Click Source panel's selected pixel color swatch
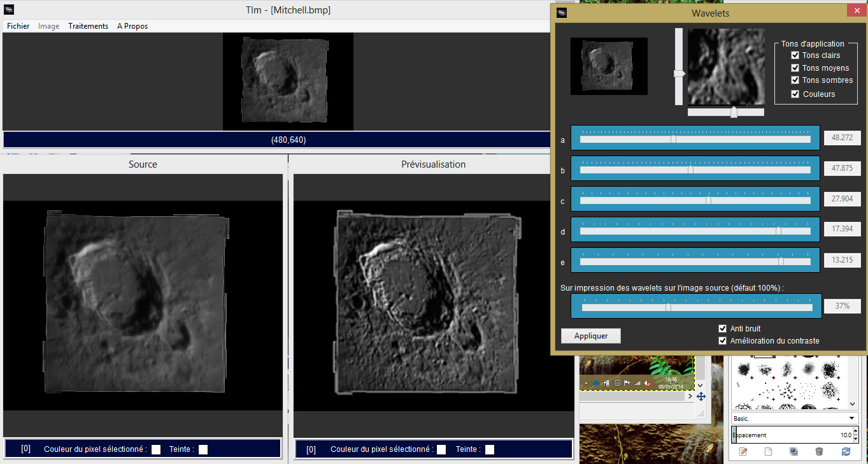 click(156, 449)
